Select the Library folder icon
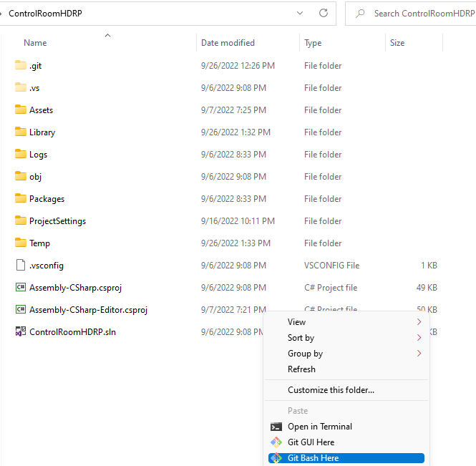Screen dimensions: 476x466 coord(21,132)
